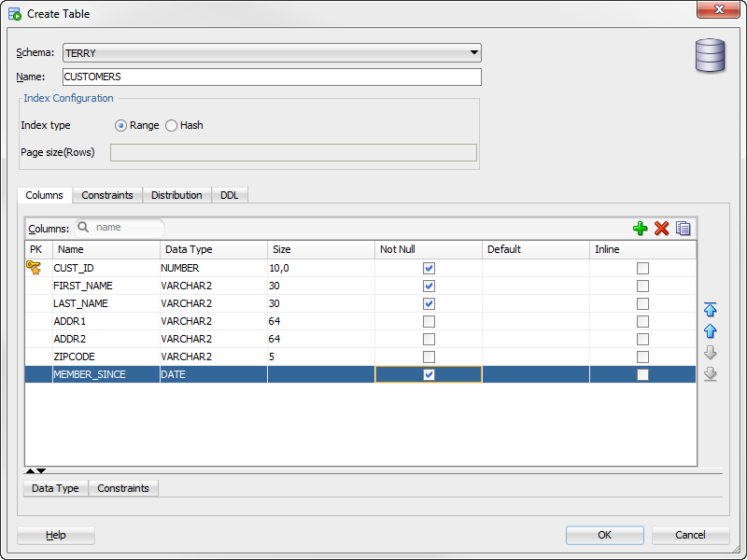Click the DATE data type cell
Image resolution: width=747 pixels, height=560 pixels.
click(x=214, y=375)
